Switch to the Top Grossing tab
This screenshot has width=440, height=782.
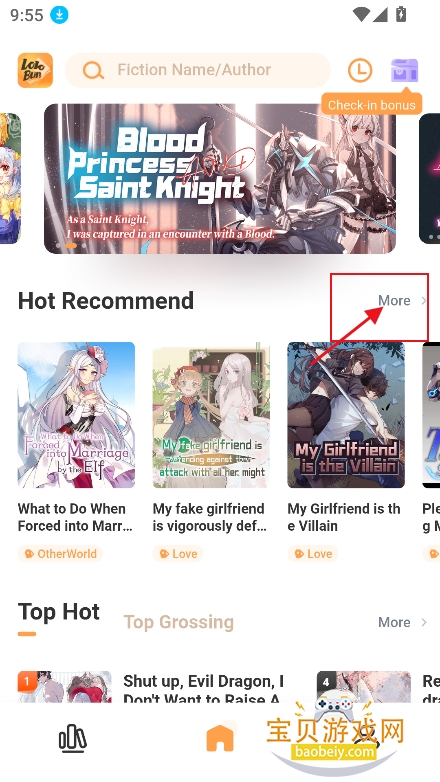(179, 622)
